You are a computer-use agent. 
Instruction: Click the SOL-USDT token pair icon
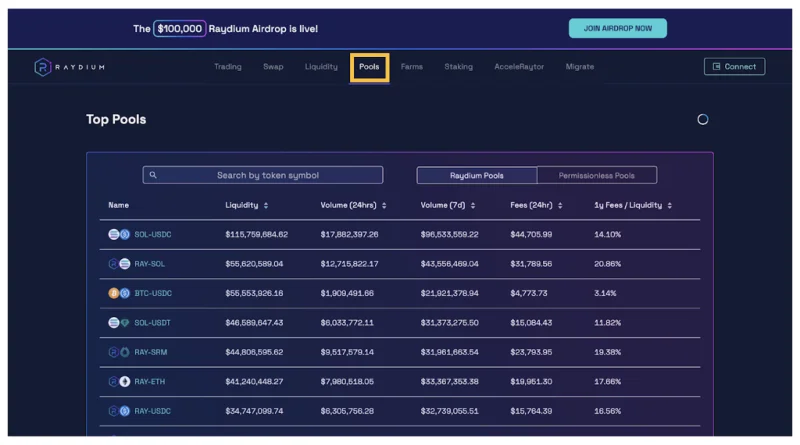pyautogui.click(x=119, y=323)
